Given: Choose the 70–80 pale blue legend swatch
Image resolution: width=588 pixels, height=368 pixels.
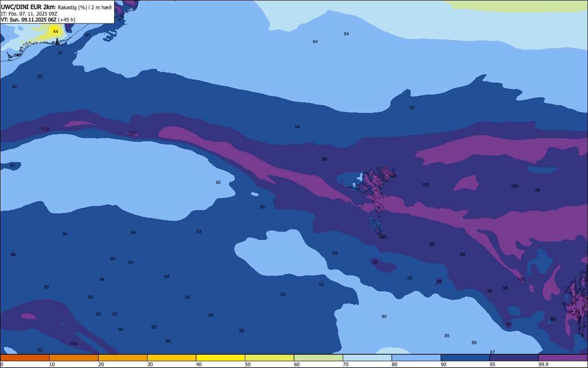Looking at the screenshot, I should coord(367,357).
